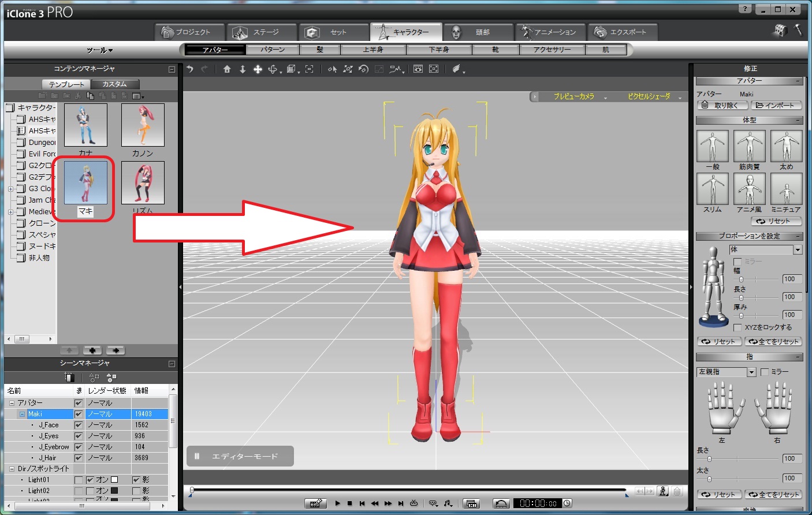812x515 pixels.
Task: Click the full-screen view icon
Action: (434, 69)
